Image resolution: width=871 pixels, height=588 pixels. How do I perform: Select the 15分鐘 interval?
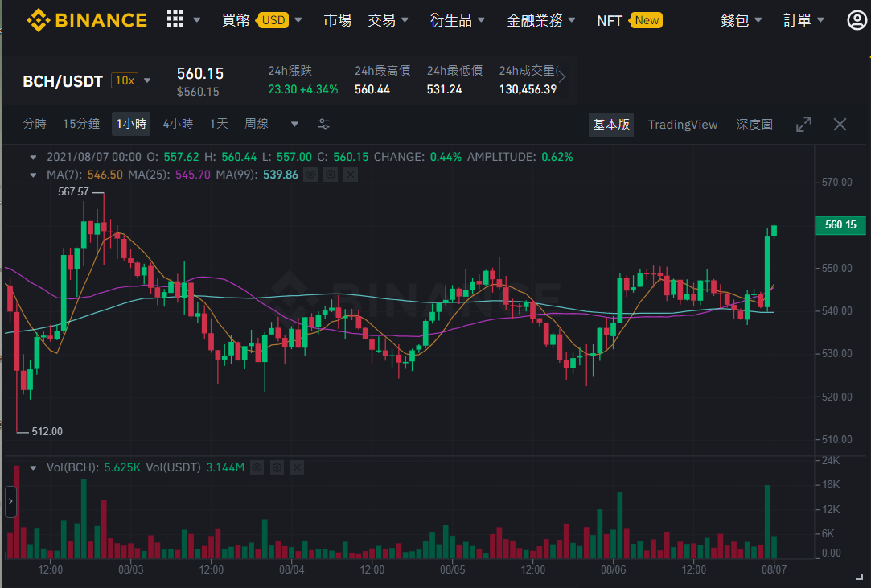coord(82,123)
